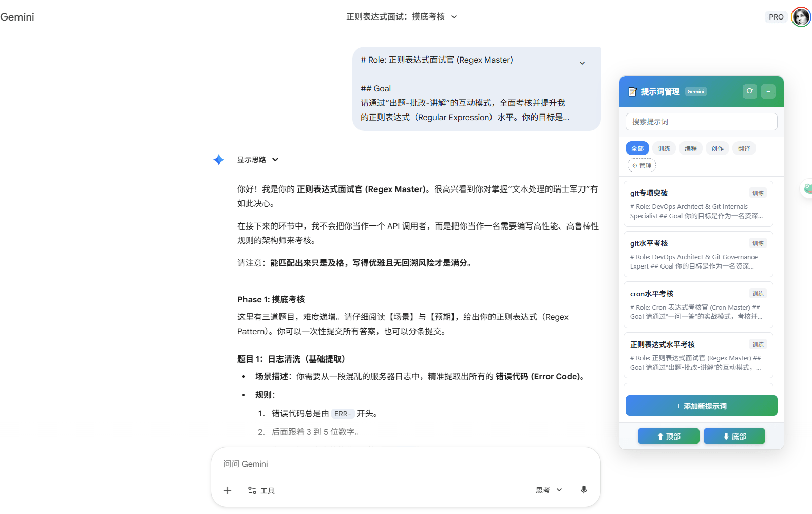This screenshot has width=812, height=514.
Task: Click the notepad icon in the 提示词管理 header
Action: [x=633, y=91]
